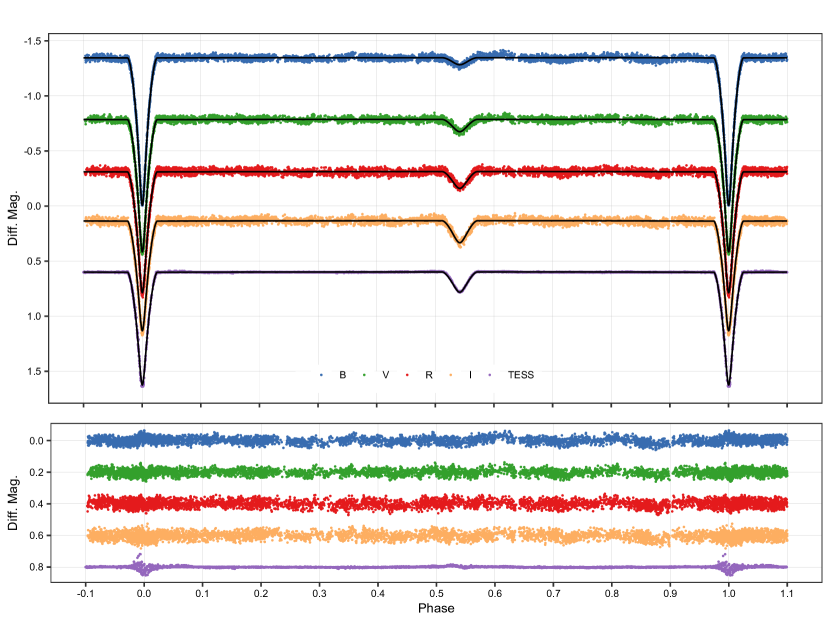Click the -1.5 tick on upper y-axis
830x623 pixels.
[33, 41]
